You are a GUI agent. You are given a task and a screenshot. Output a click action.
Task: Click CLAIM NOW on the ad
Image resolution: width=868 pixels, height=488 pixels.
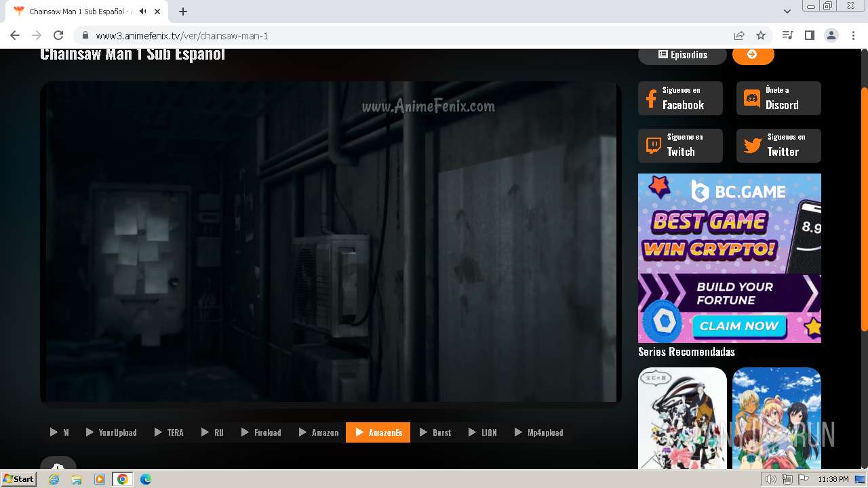738,326
